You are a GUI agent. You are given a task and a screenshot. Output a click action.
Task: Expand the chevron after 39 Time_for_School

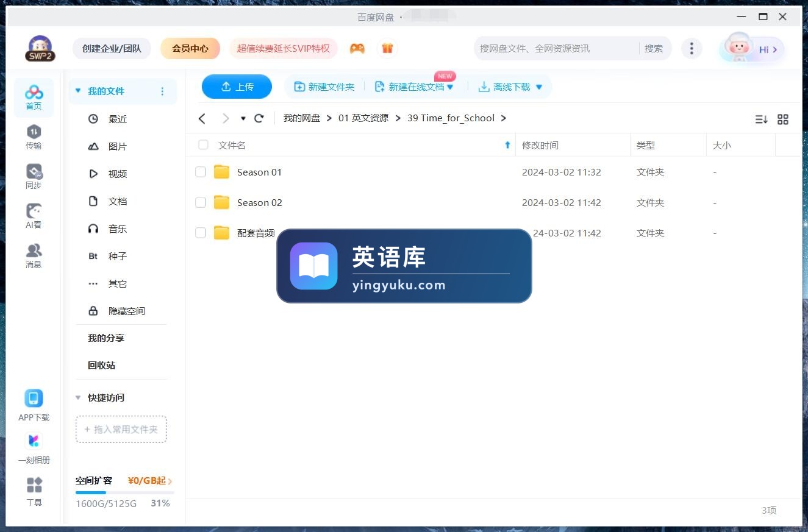(x=504, y=118)
